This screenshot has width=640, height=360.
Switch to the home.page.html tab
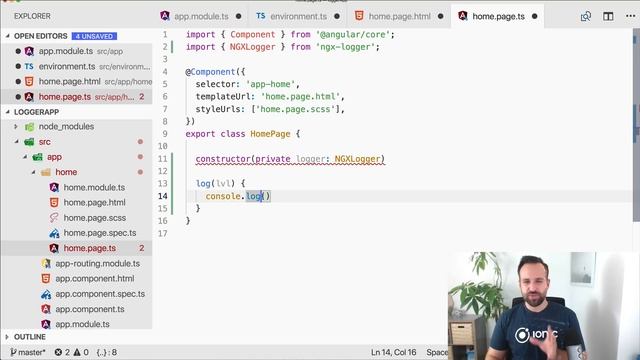tap(399, 16)
